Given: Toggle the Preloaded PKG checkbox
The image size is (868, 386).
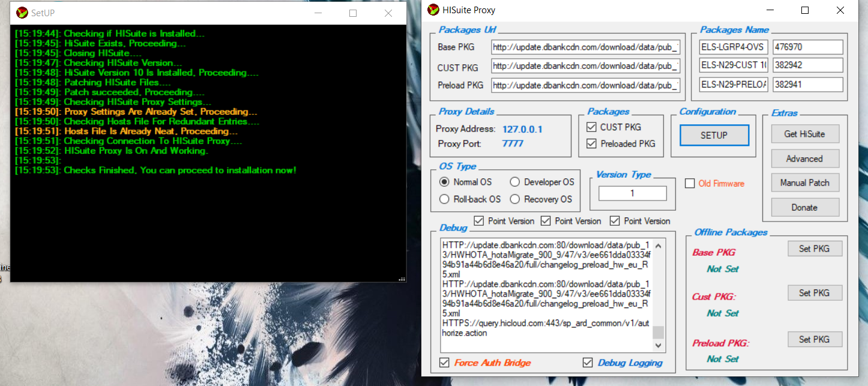Looking at the screenshot, I should click(592, 143).
